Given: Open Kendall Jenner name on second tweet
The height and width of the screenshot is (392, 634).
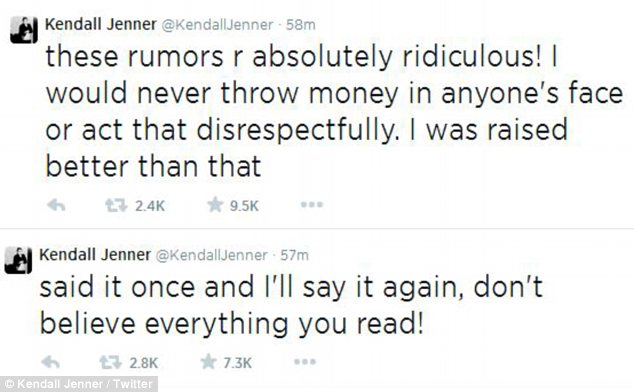Looking at the screenshot, I should pyautogui.click(x=95, y=255).
